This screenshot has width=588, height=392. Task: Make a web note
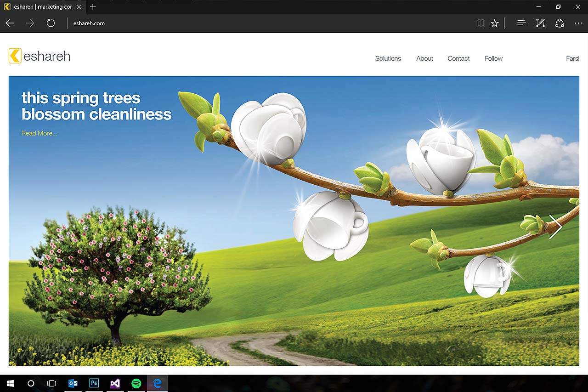[541, 23]
